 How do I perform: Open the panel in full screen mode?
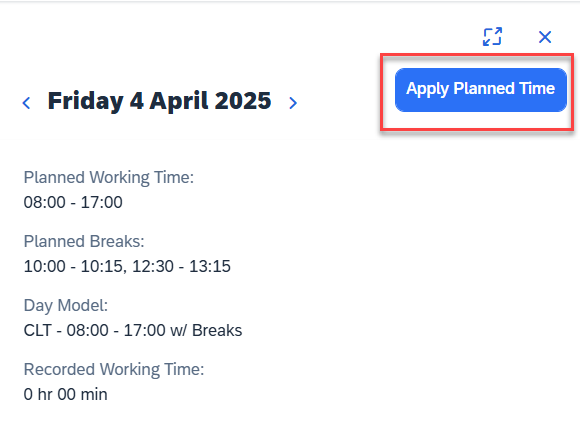(492, 37)
